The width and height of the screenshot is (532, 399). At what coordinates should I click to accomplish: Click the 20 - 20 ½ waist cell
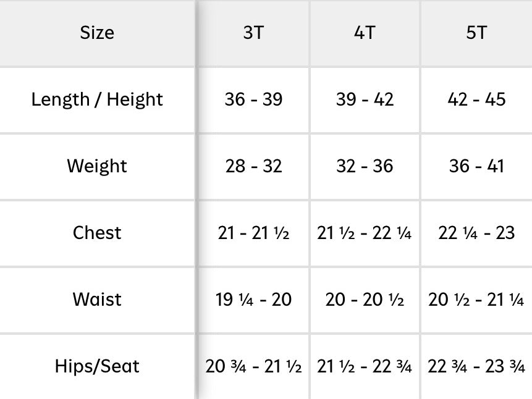(x=365, y=300)
